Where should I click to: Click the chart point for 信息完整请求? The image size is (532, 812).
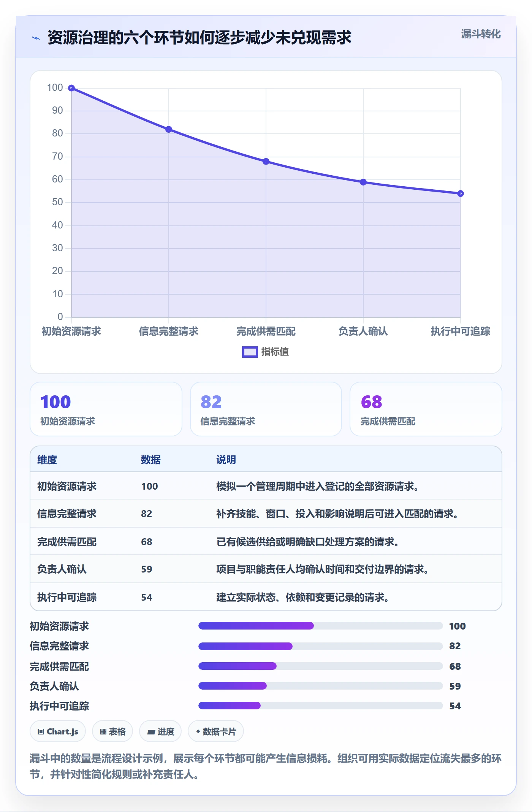[x=169, y=129]
